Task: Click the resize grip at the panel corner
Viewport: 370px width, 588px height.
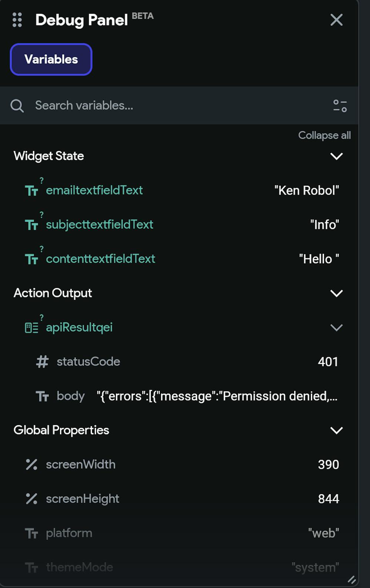Action: tap(351, 580)
